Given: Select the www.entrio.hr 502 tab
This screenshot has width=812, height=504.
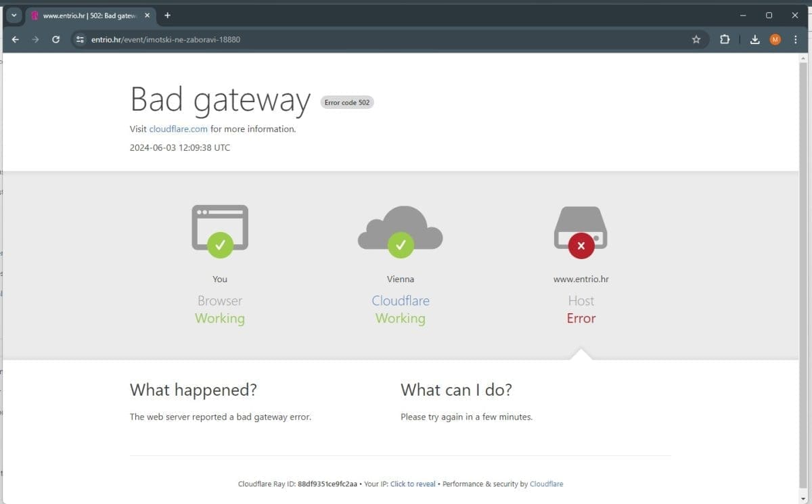Looking at the screenshot, I should pyautogui.click(x=85, y=16).
